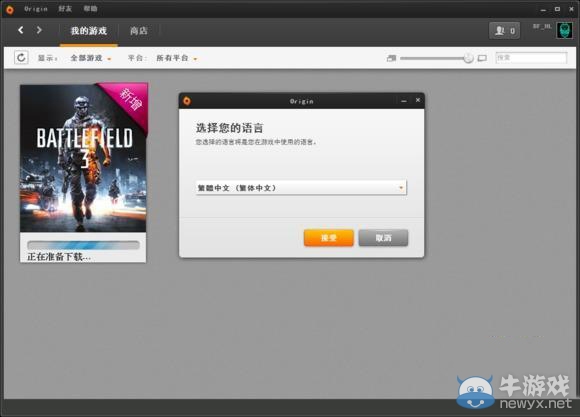Select the Battlefield 3 game cover
This screenshot has width=580, height=417.
click(83, 158)
